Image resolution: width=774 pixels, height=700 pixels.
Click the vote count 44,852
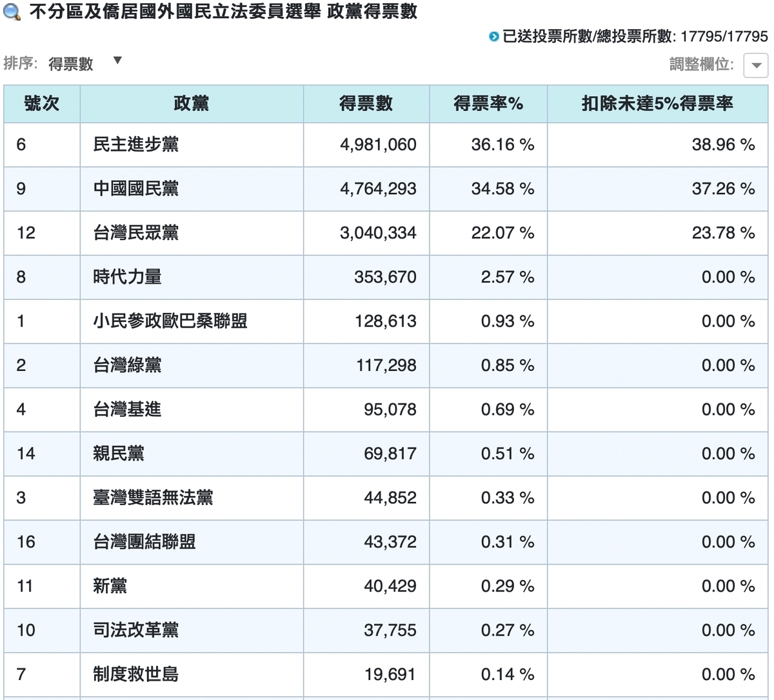click(x=390, y=498)
